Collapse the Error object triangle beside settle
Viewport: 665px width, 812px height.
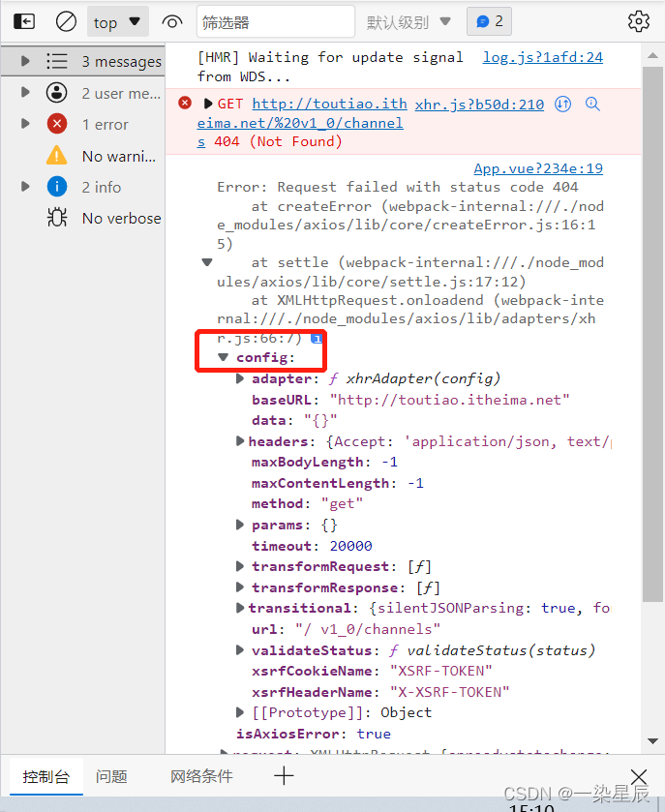(206, 262)
